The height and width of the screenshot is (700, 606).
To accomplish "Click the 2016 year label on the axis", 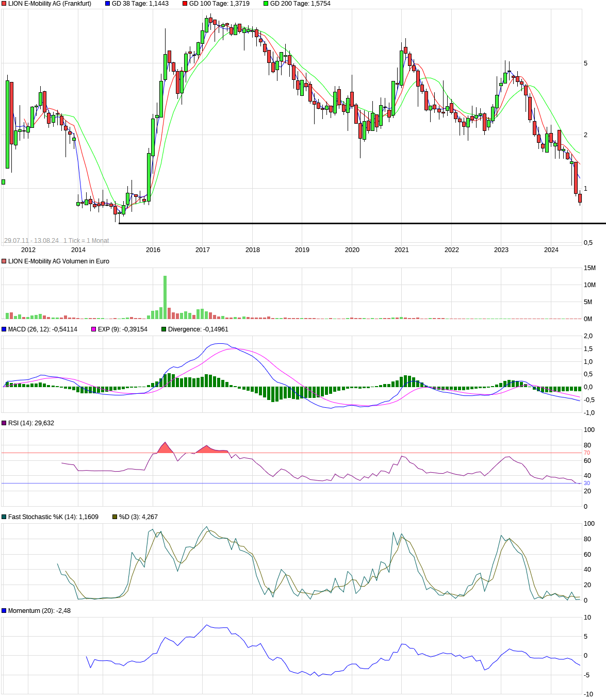I will 153,250.
